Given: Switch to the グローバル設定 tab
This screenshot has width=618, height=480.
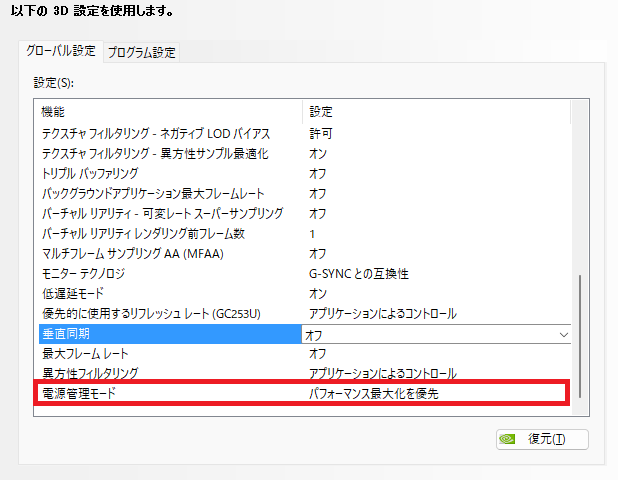Looking at the screenshot, I should (x=61, y=51).
